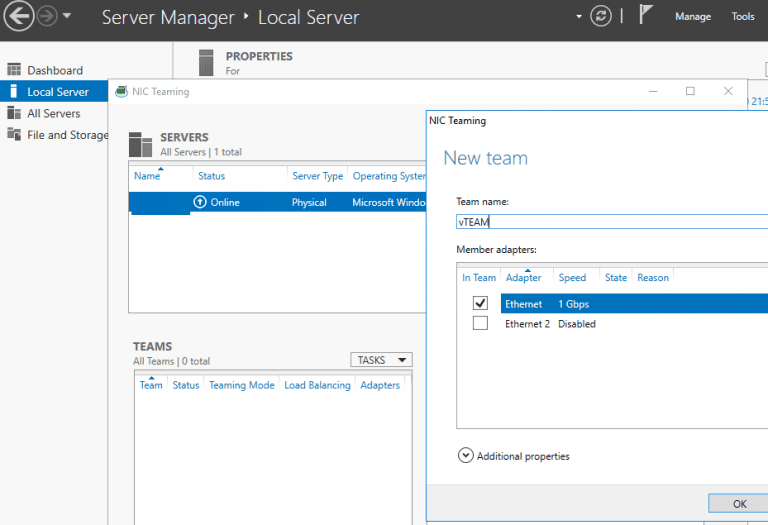Open the Tools menu
768x525 pixels.
point(743,17)
